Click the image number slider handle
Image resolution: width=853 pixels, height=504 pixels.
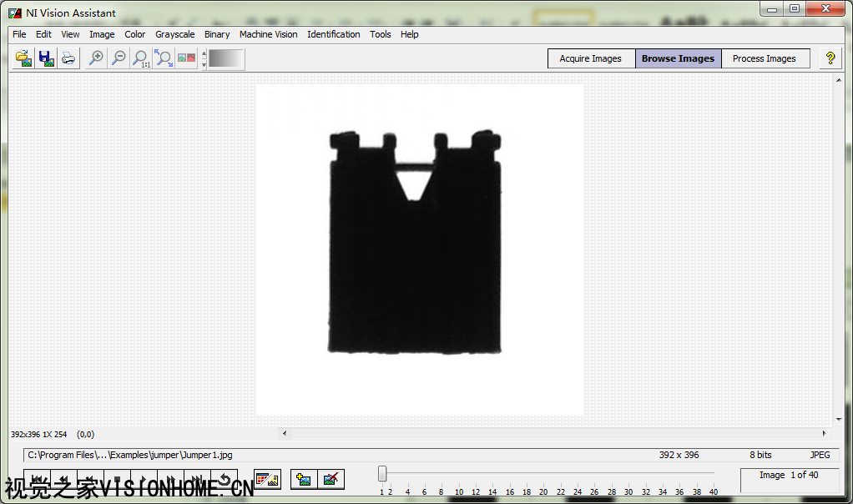coord(382,474)
